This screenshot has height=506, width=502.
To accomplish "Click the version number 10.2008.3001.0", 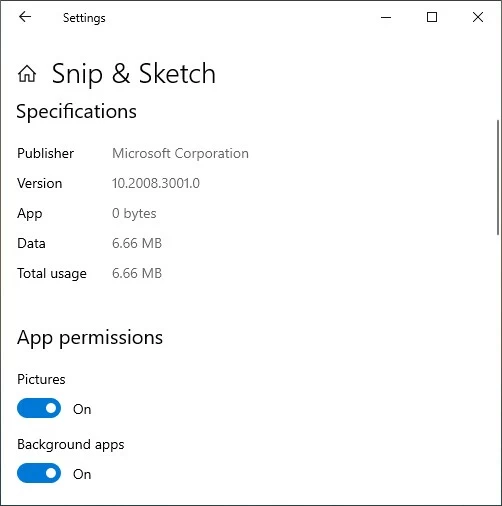I will [x=156, y=183].
